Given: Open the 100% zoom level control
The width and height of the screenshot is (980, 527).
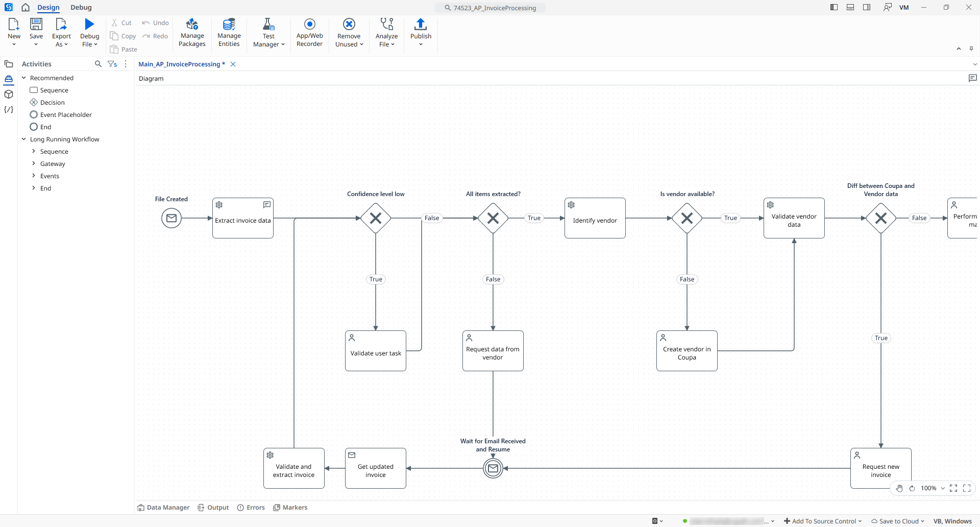Looking at the screenshot, I should [932, 489].
